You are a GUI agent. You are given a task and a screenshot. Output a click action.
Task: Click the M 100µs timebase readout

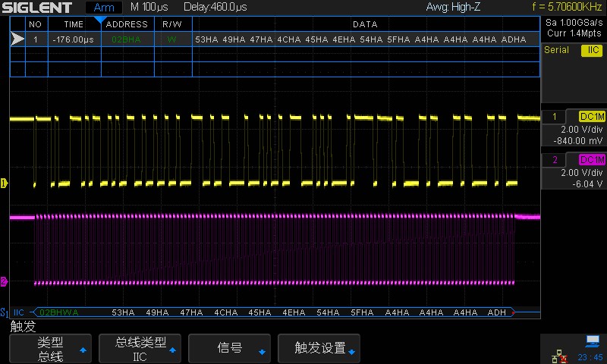[x=149, y=7]
